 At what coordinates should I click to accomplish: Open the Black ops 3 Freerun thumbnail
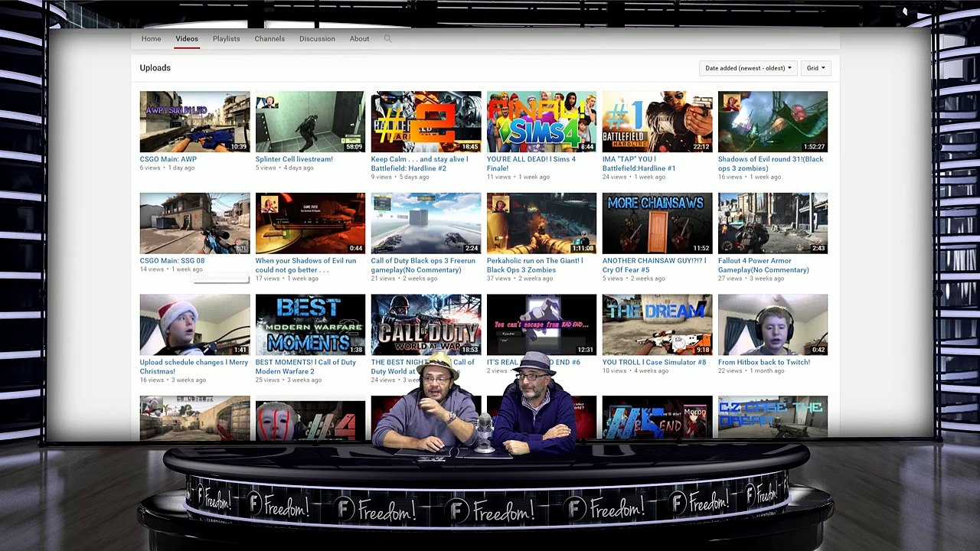click(x=426, y=223)
